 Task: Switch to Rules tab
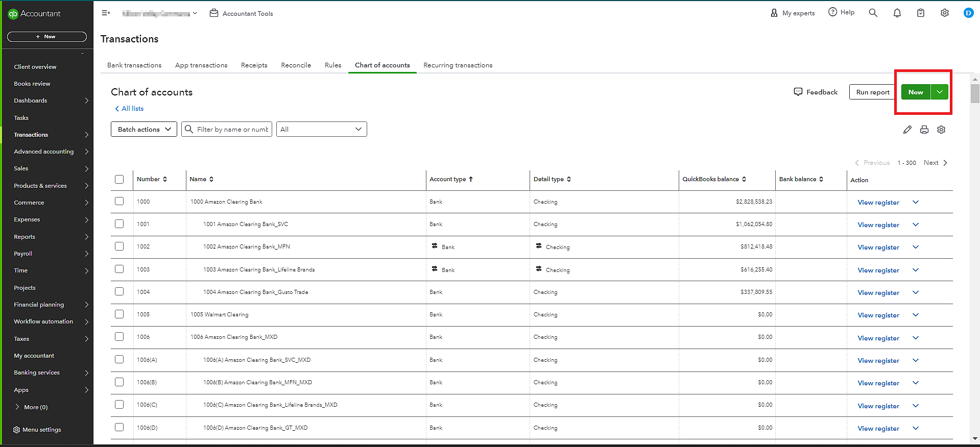333,65
